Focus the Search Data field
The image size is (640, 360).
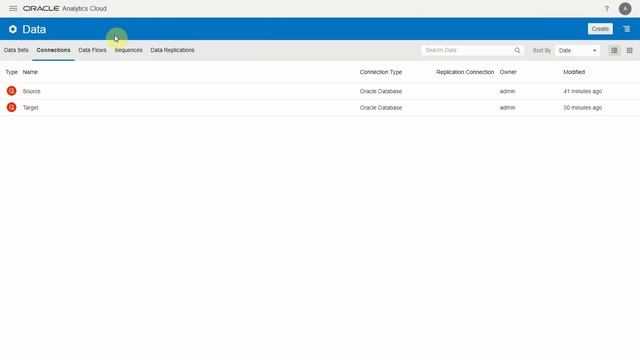coord(468,50)
